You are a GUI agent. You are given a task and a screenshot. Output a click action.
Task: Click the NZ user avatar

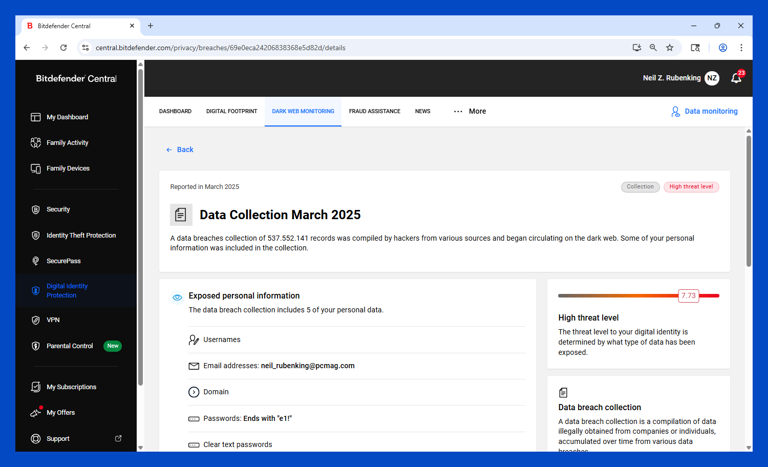(x=712, y=78)
